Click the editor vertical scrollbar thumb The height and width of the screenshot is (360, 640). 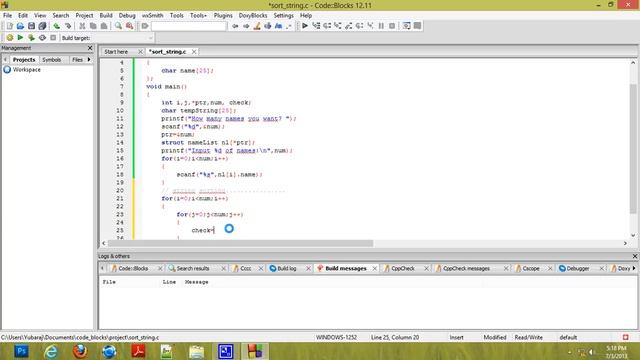pos(633,149)
